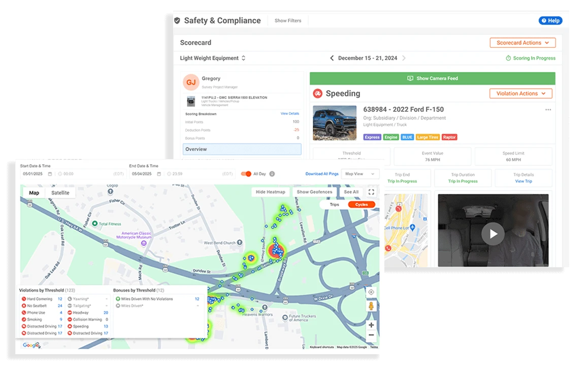Enter fullscreen map view
Screen dimensions: 588x376
pos(371,192)
